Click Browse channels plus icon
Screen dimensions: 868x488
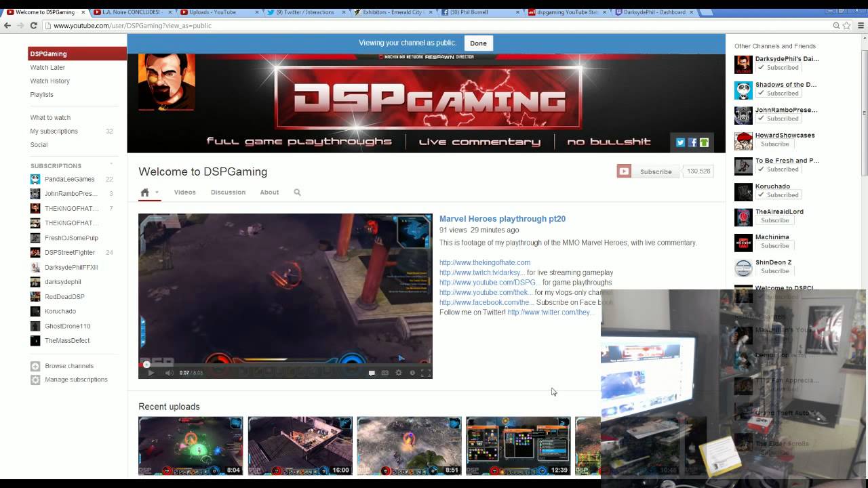[x=35, y=366]
